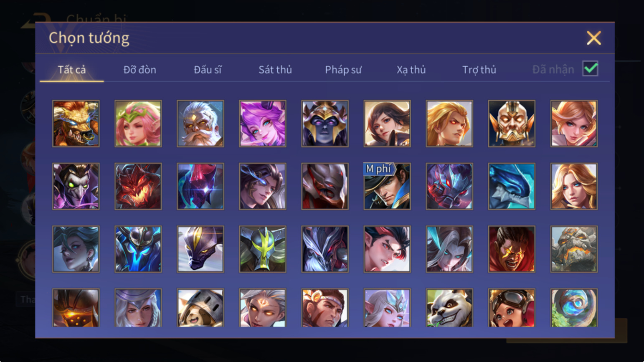The height and width of the screenshot is (362, 644).
Task: Switch to the Đỡ đòn tab
Action: tap(140, 70)
